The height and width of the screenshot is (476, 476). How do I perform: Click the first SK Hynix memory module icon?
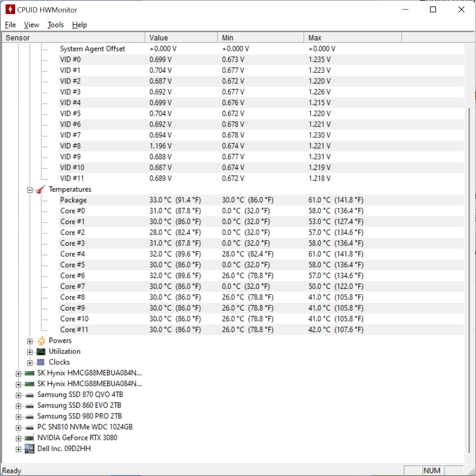(30, 373)
